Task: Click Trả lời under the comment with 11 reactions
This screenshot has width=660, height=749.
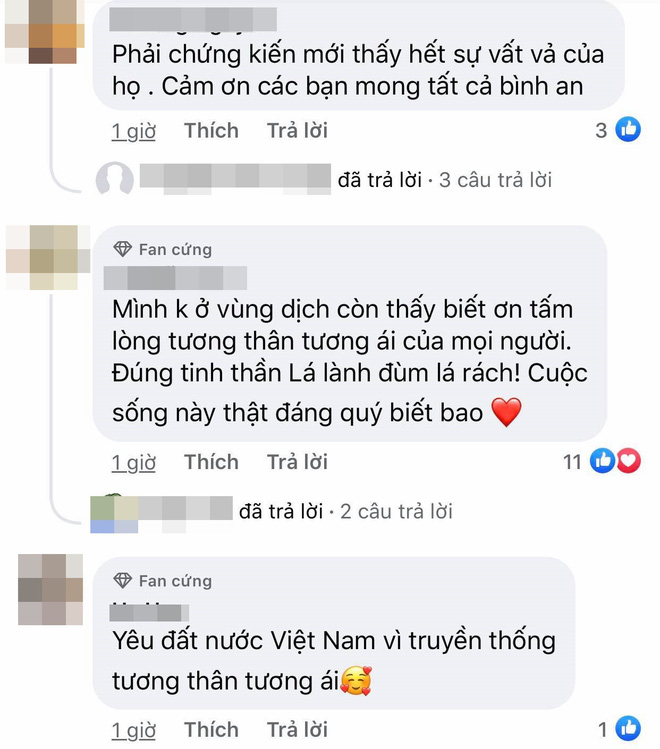Action: [297, 462]
